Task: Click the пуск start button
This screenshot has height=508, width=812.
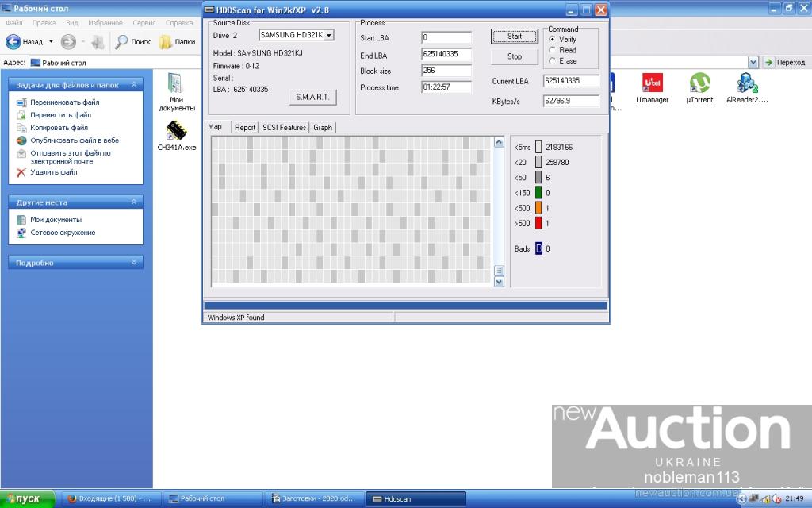Action: click(x=27, y=498)
